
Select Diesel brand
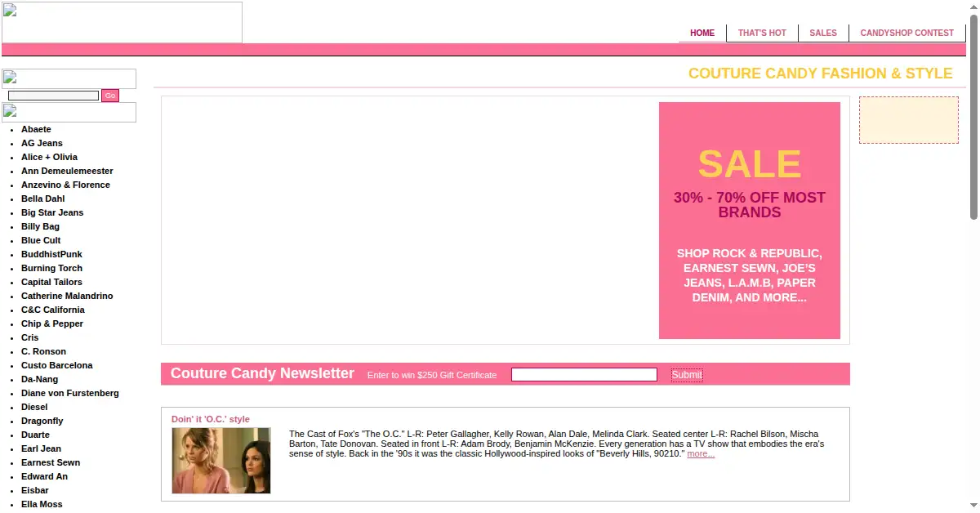coord(34,407)
